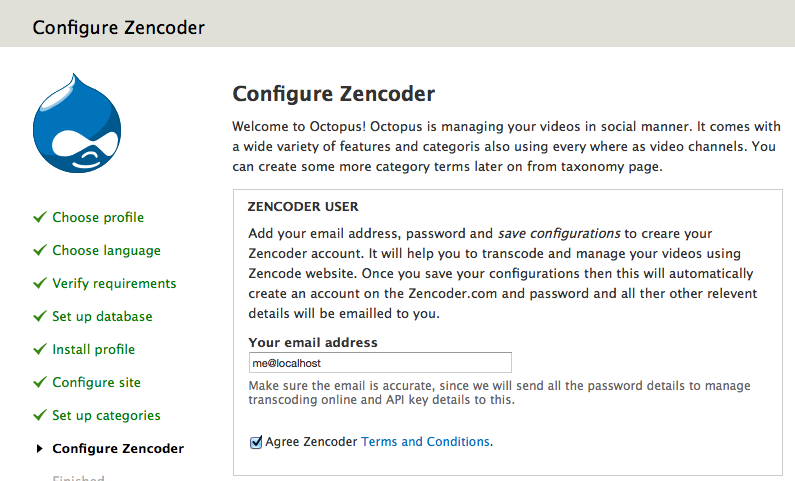Select the Configure Zencoder step in sidebar
Viewport: 795px width, 481px height.
pyautogui.click(x=118, y=448)
